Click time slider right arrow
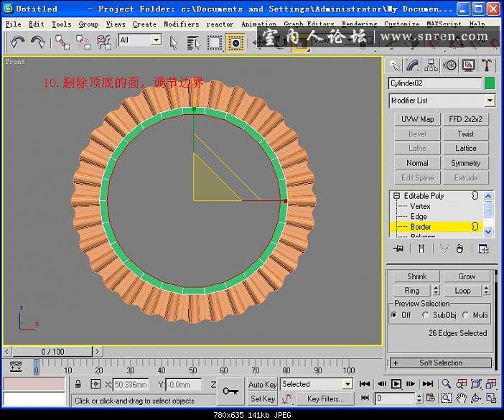 click(x=98, y=352)
